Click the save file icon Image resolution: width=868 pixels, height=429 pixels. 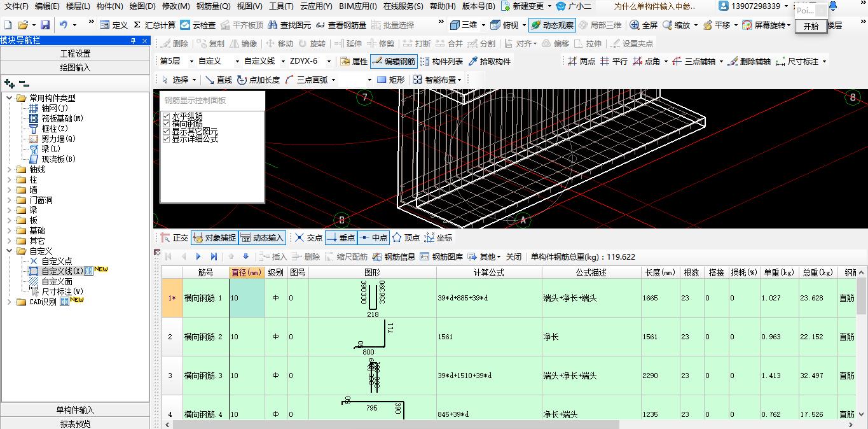click(x=45, y=25)
